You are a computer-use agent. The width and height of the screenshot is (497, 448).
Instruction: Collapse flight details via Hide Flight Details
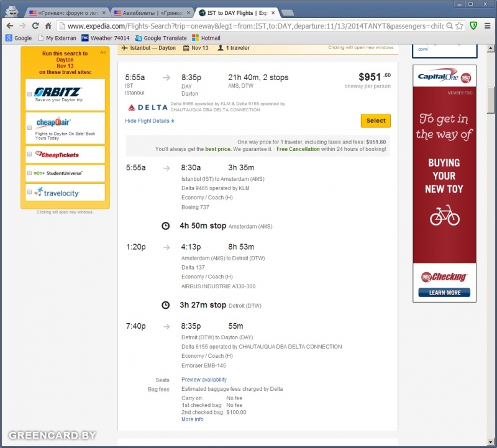point(150,121)
